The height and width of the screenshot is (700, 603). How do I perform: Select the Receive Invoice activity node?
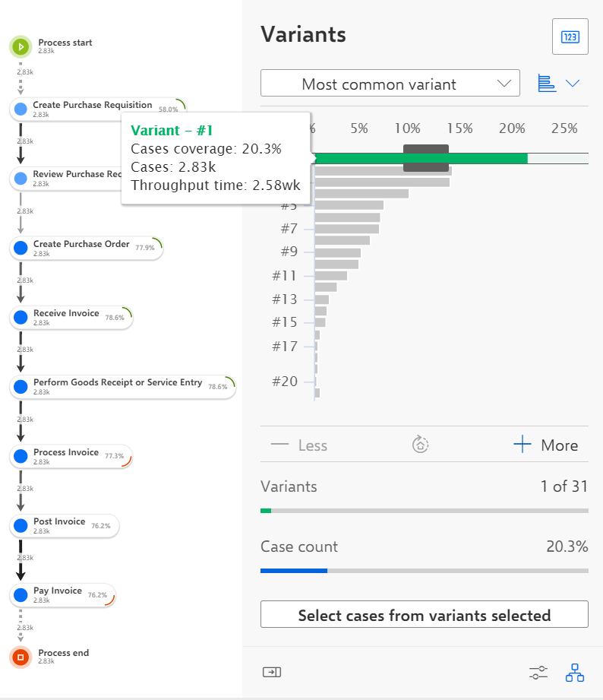pos(71,318)
